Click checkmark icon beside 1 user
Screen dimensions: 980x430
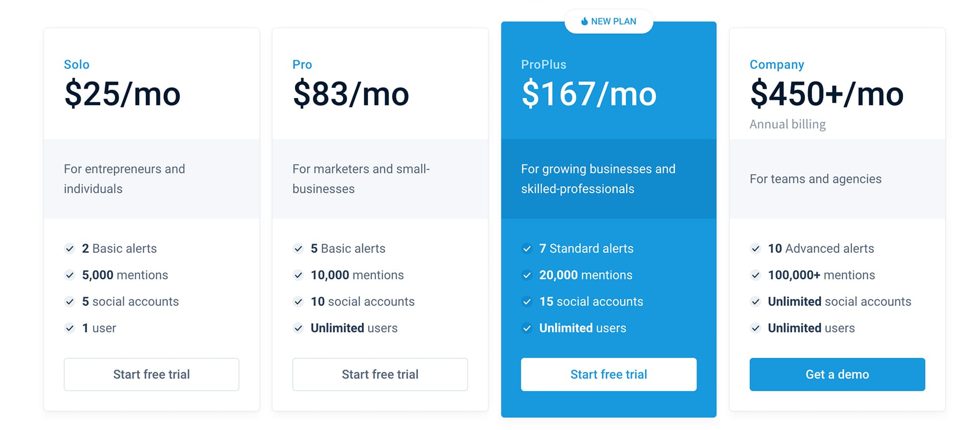tap(70, 328)
